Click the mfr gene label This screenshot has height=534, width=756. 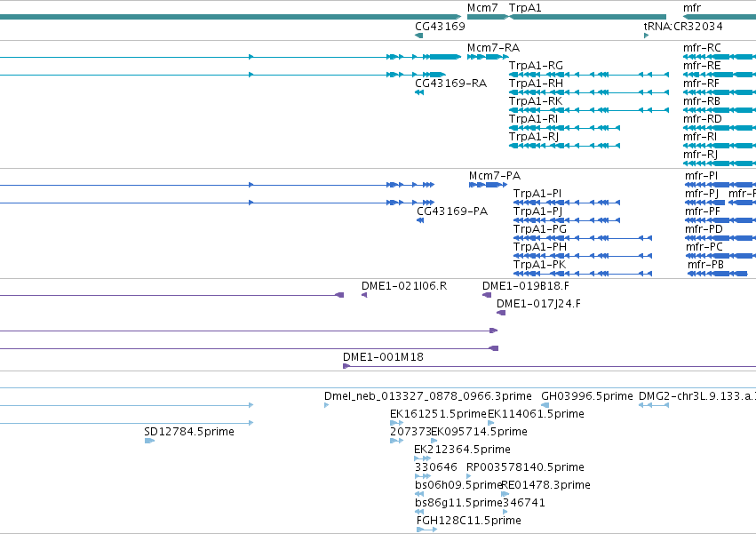[692, 8]
